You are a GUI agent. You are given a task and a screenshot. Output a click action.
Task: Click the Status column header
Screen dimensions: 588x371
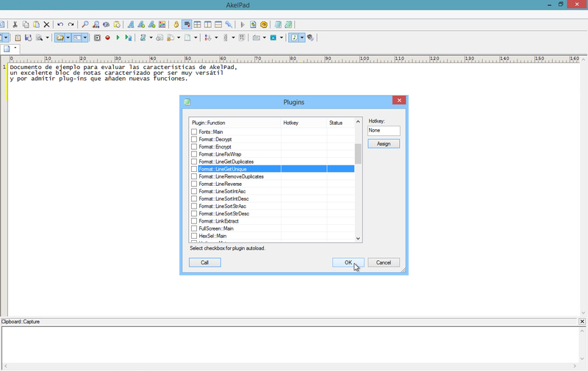coord(340,123)
